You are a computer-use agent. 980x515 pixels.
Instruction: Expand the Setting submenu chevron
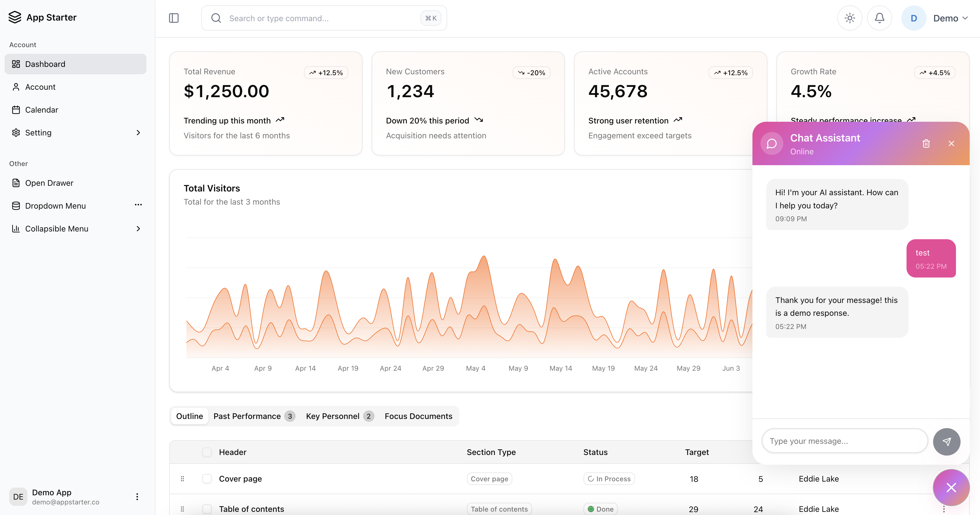click(x=138, y=132)
